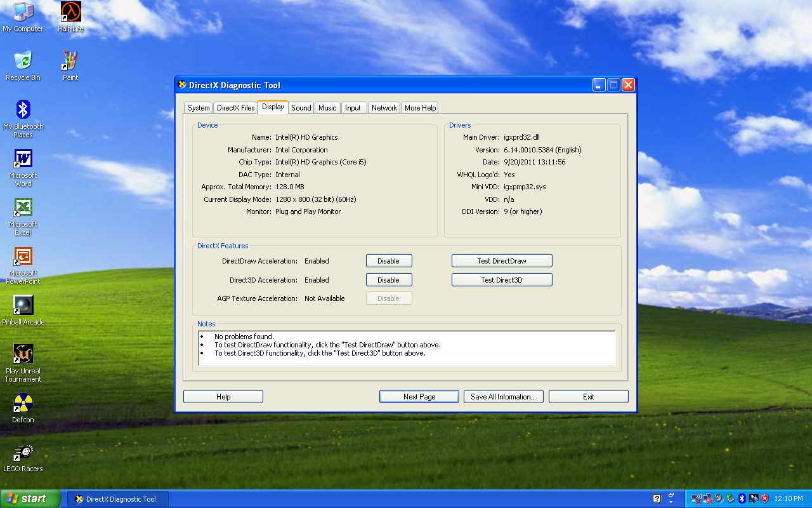This screenshot has width=812, height=508.
Task: Open the My Computer desktop icon
Action: (23, 17)
